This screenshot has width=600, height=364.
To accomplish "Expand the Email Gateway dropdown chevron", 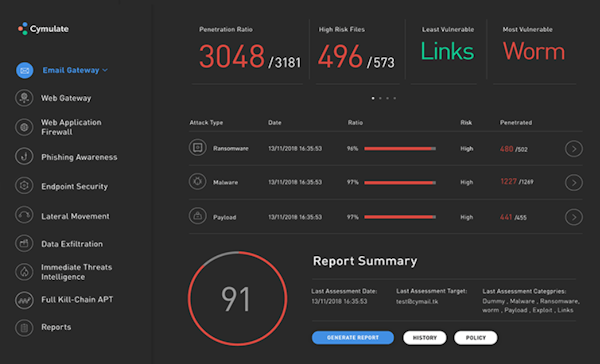I will pyautogui.click(x=105, y=70).
